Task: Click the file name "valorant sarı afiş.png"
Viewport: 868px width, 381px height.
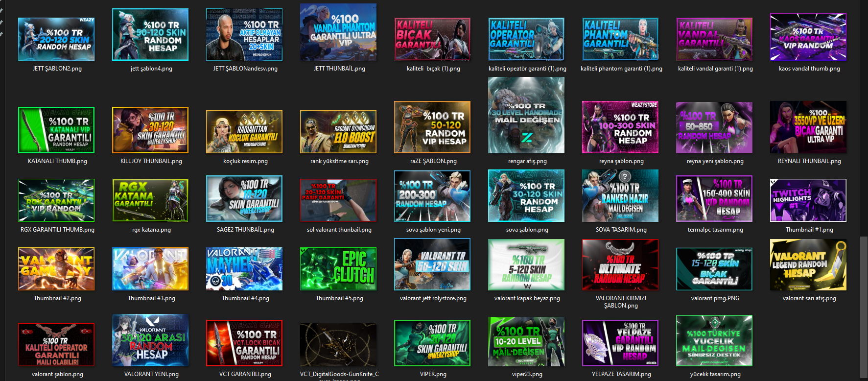Action: [x=809, y=298]
